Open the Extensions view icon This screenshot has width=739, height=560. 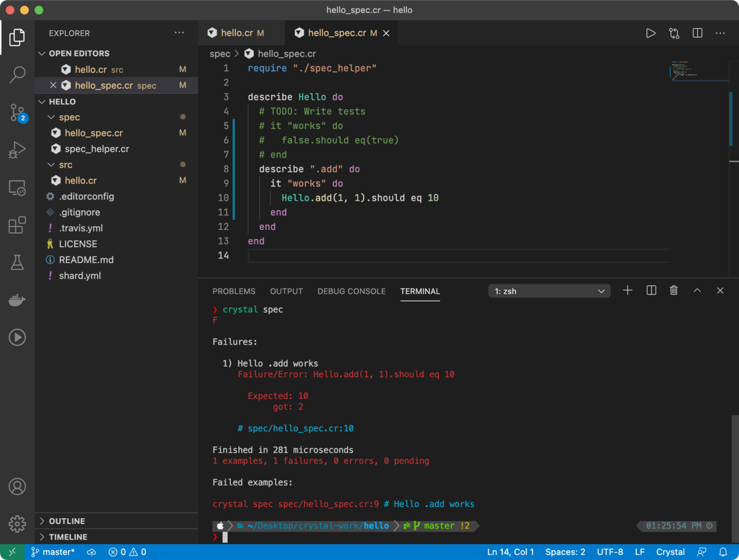coord(17,225)
